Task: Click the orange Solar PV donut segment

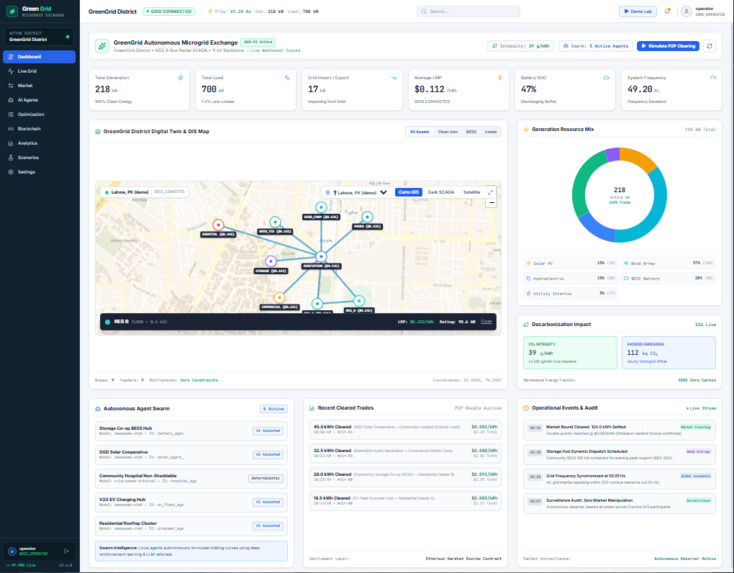Action: [x=639, y=159]
